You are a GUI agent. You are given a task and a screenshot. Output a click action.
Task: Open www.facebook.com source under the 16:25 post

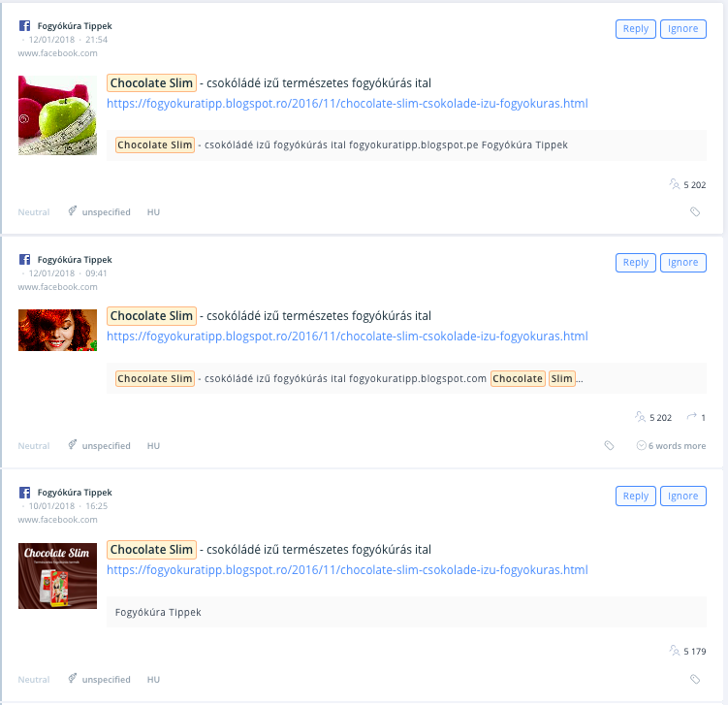tap(57, 519)
